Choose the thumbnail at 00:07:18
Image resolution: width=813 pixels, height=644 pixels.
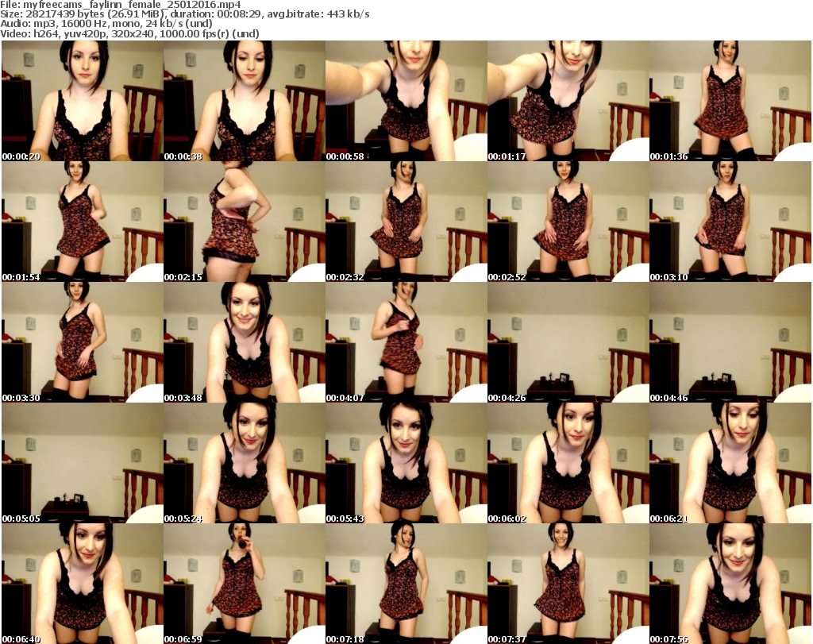[x=406, y=584]
